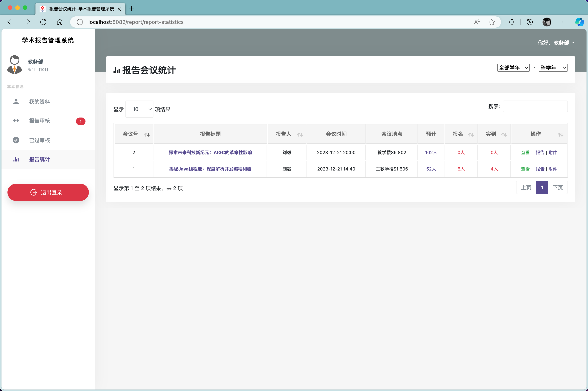Go to 已过审核 in the sidebar menu

[39, 140]
